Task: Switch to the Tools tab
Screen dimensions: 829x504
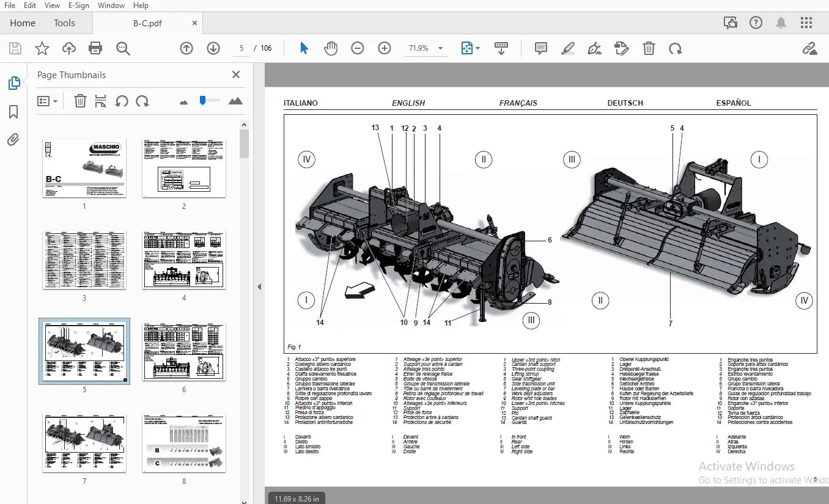Action: point(64,23)
